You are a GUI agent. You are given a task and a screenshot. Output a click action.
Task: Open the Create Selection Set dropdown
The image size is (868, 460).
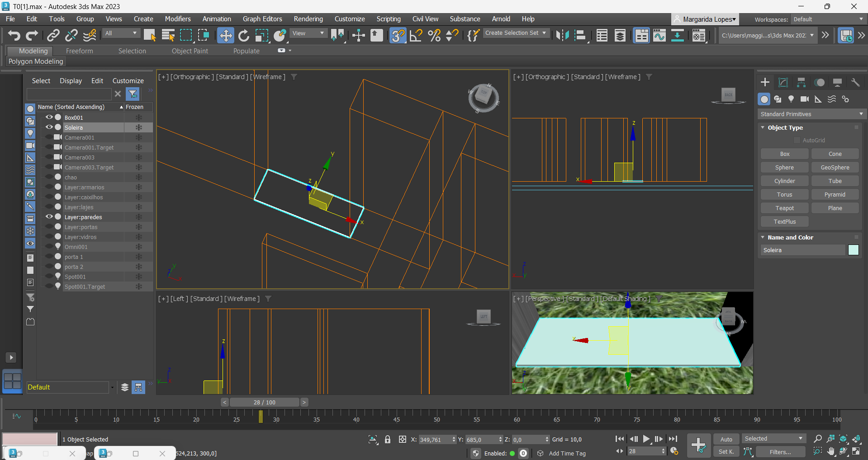pyautogui.click(x=516, y=33)
